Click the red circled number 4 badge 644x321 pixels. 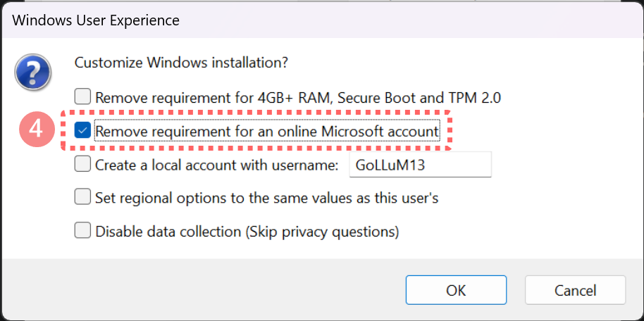pyautogui.click(x=41, y=131)
